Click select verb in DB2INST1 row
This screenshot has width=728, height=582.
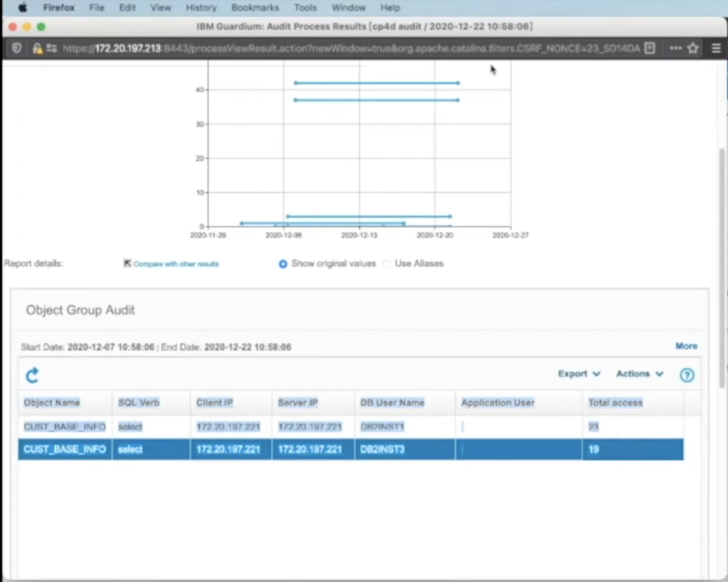[130, 427]
